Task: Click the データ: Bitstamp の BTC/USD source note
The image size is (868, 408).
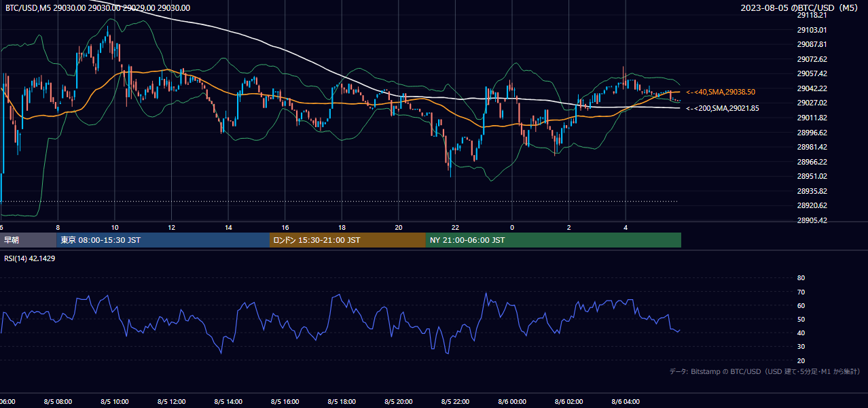Action: (765, 371)
